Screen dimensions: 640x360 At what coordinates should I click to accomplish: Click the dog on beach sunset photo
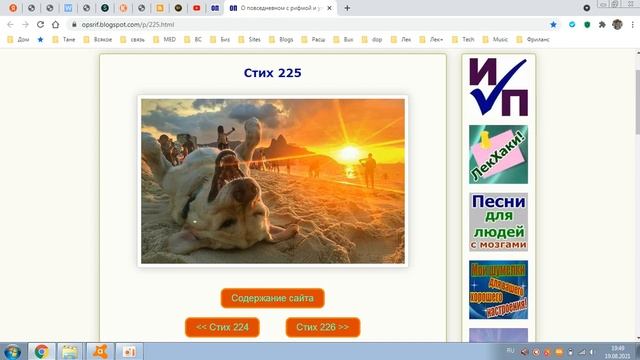tap(273, 181)
